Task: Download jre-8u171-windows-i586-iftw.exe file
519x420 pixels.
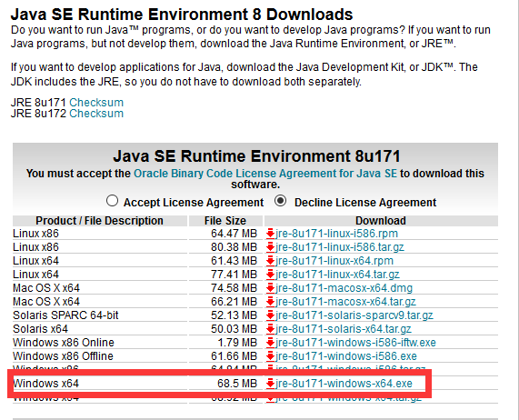Action: (355, 343)
